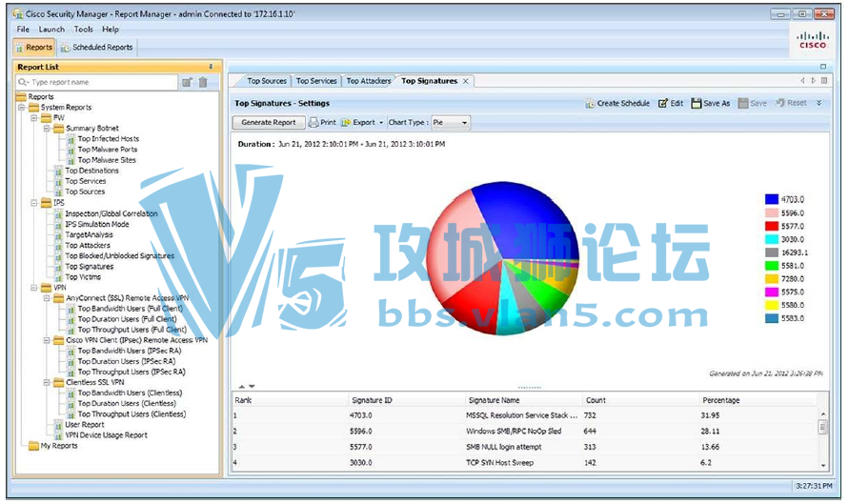Click the new report icon beside search
This screenshot has width=849, height=504.
point(187,82)
